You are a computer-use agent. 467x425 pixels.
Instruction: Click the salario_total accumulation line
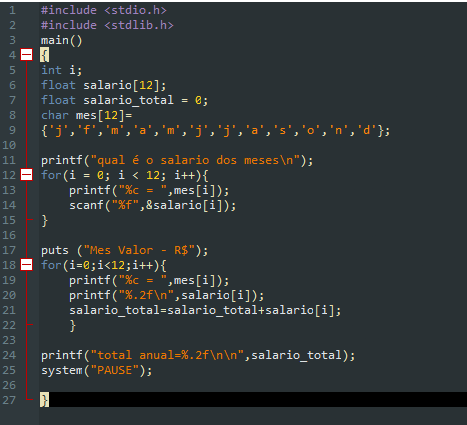pos(205,310)
